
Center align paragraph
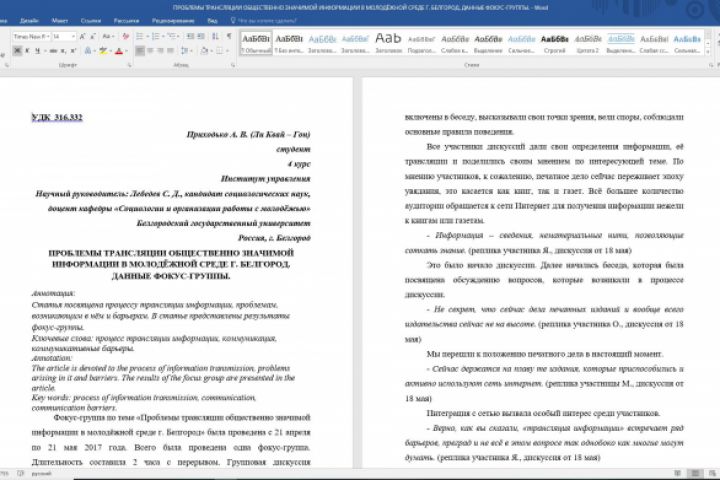[150, 51]
